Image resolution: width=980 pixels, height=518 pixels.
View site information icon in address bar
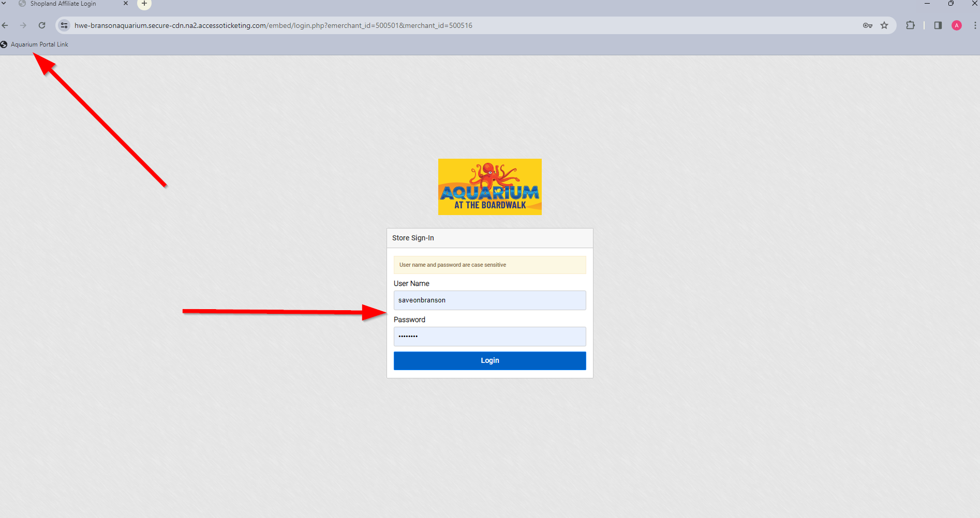pyautogui.click(x=64, y=25)
